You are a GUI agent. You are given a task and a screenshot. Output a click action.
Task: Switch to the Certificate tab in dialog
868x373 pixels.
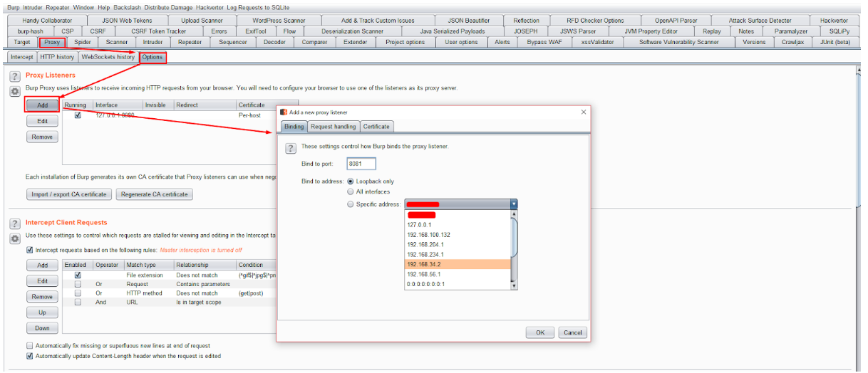tap(376, 126)
